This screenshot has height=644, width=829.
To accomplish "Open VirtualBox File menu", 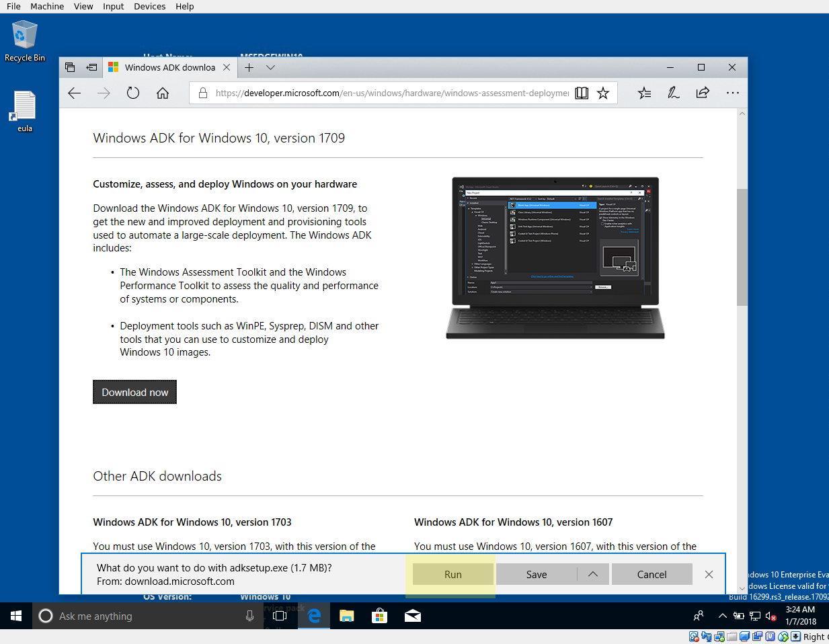I will coord(13,6).
